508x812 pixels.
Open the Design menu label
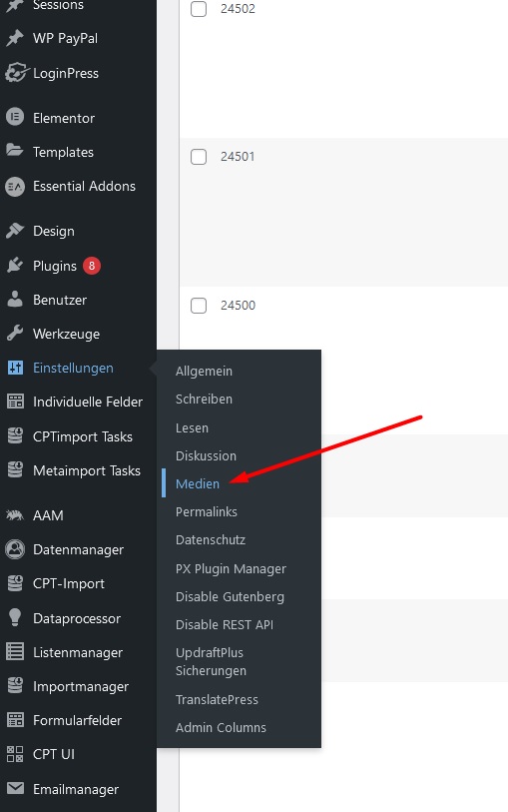click(54, 231)
